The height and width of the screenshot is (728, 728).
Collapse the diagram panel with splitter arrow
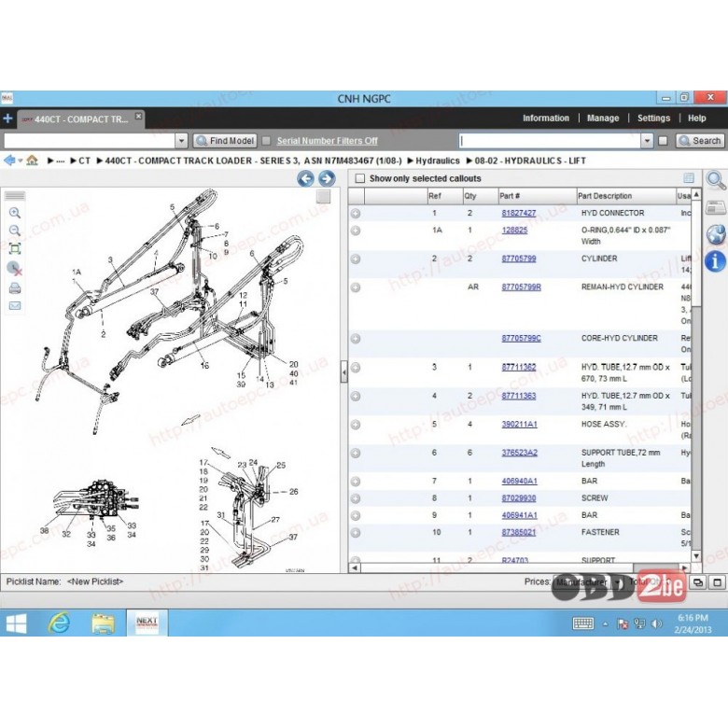[344, 371]
